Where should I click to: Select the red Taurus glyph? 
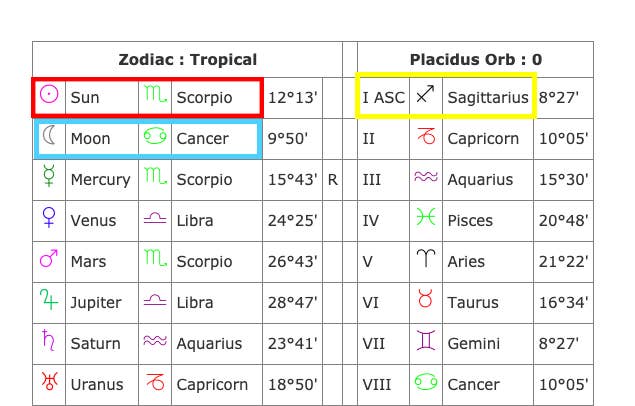pos(426,299)
